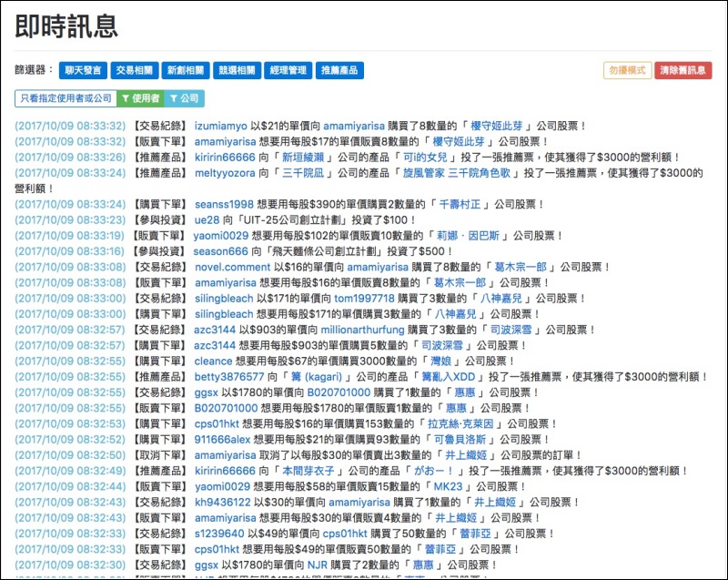Open user ue28 link
This screenshot has width=728, height=580.
[x=207, y=220]
